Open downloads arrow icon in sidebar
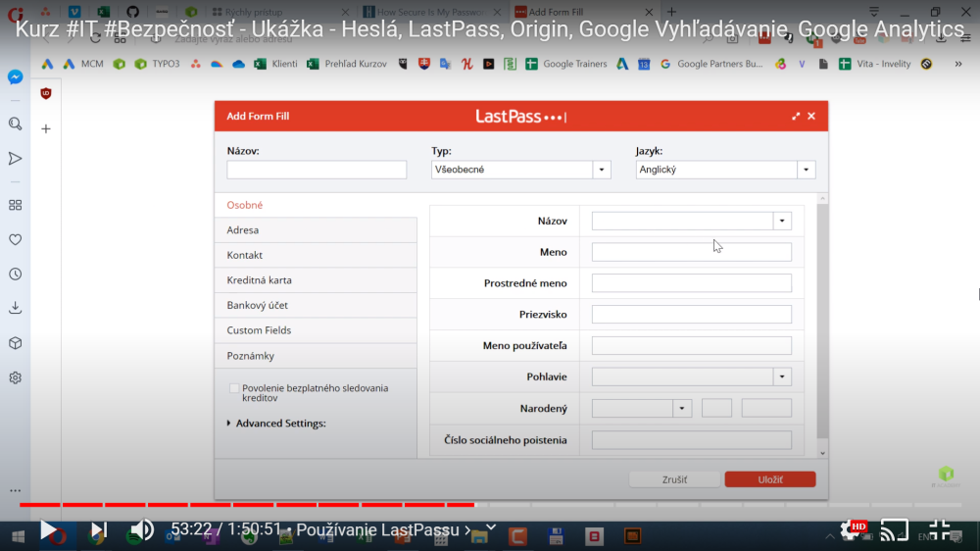This screenshot has height=551, width=980. (x=16, y=308)
